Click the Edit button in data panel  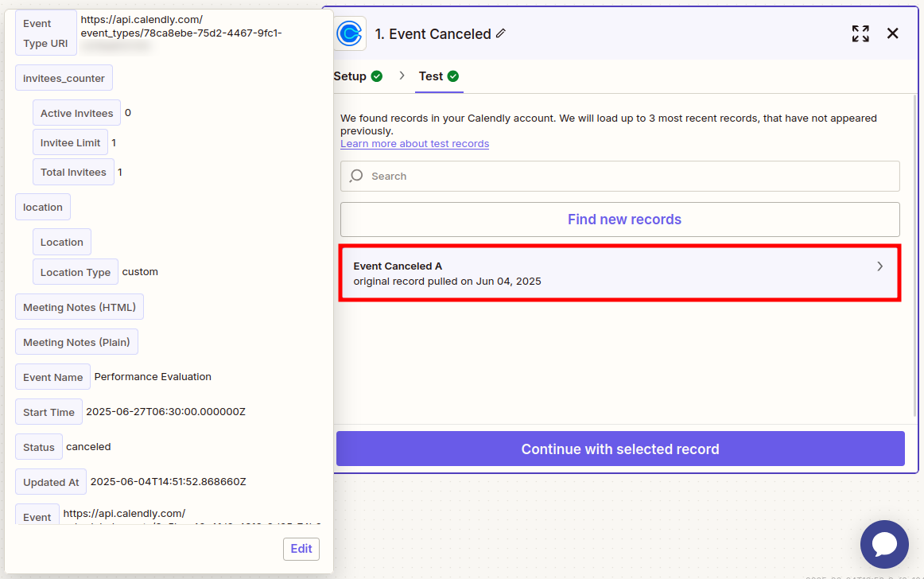301,549
